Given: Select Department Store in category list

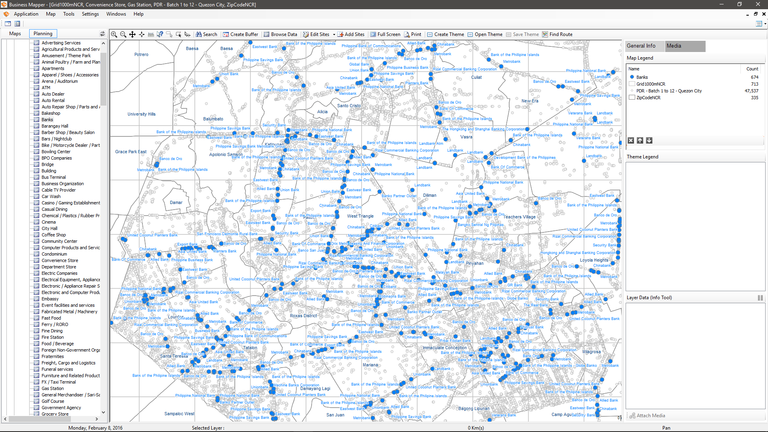Looking at the screenshot, I should coord(59,267).
